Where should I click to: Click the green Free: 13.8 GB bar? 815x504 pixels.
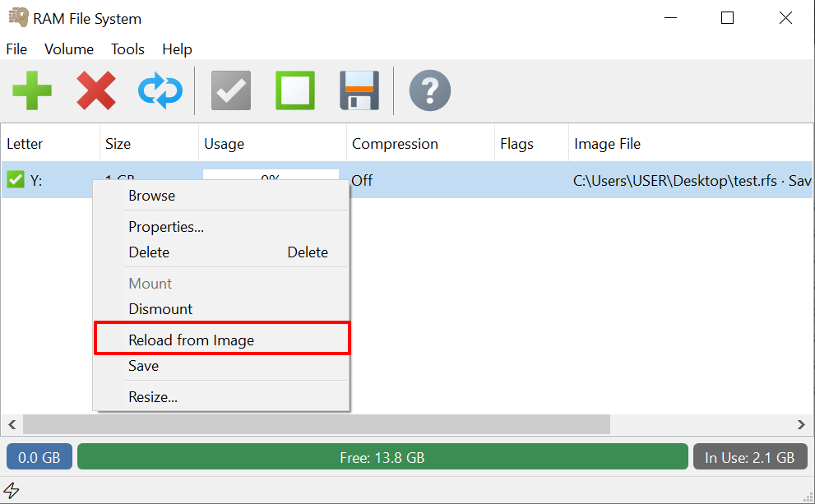click(x=382, y=456)
